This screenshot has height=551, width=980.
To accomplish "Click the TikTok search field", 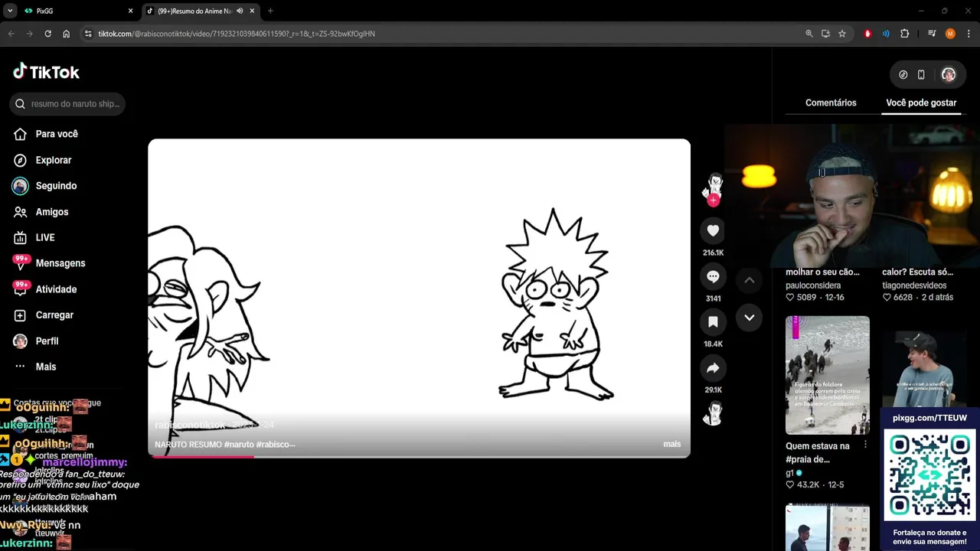I will point(67,104).
